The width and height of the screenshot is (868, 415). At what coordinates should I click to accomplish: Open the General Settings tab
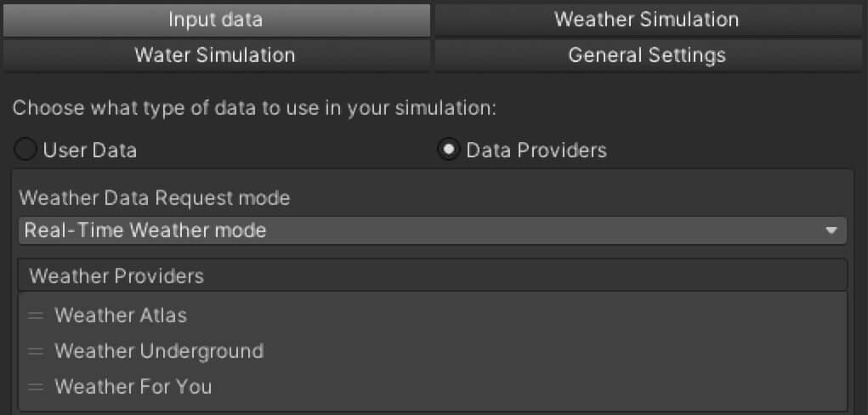point(647,55)
